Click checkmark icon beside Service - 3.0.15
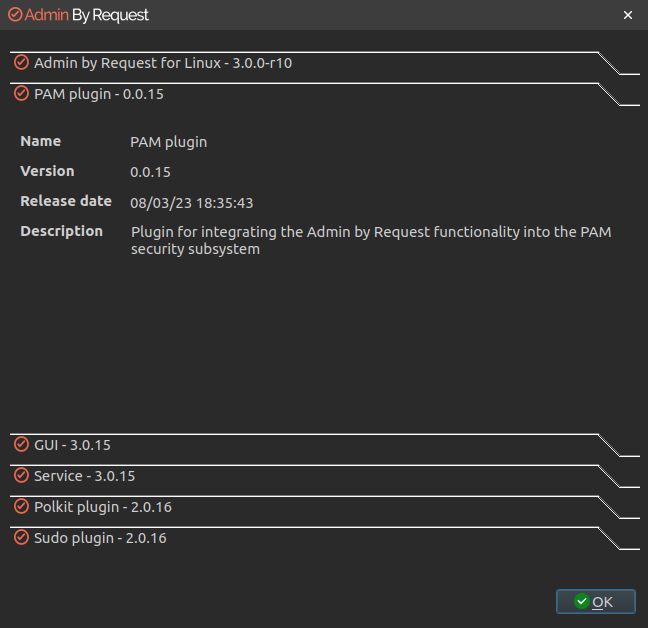The height and width of the screenshot is (628, 648). click(21, 476)
